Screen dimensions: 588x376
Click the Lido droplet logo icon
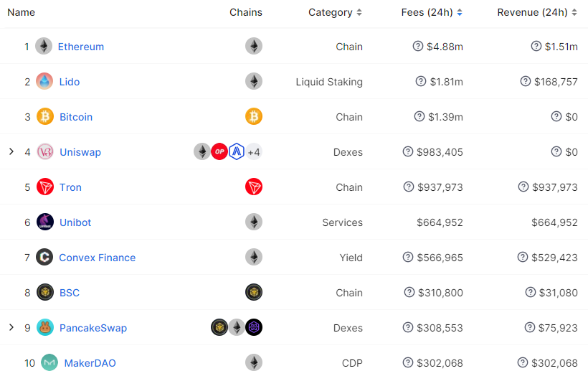pyautogui.click(x=44, y=82)
